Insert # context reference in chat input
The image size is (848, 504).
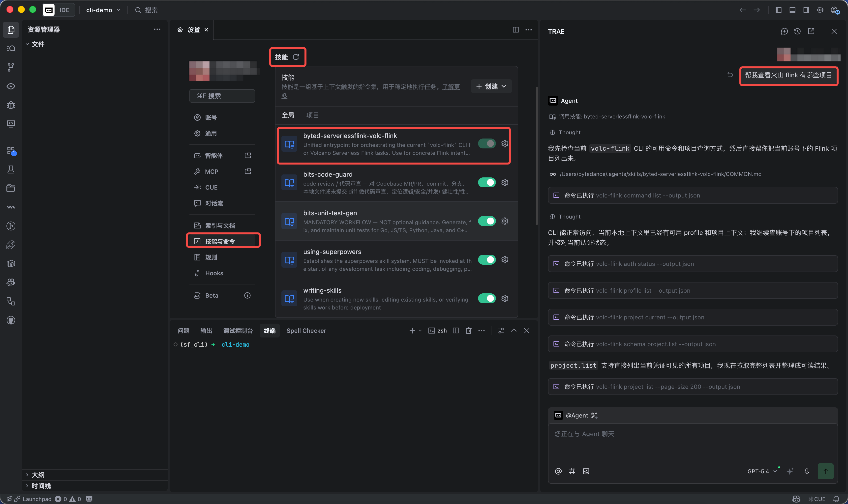click(x=572, y=471)
